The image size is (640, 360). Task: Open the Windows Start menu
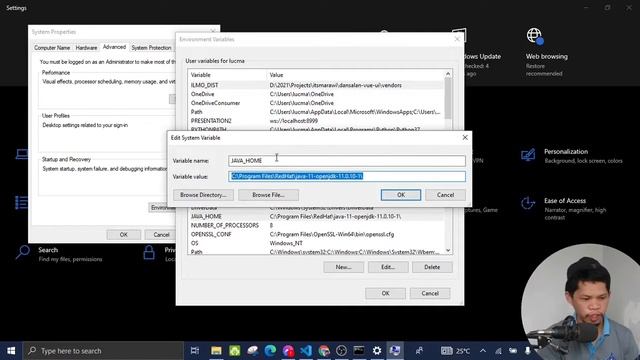click(x=11, y=351)
